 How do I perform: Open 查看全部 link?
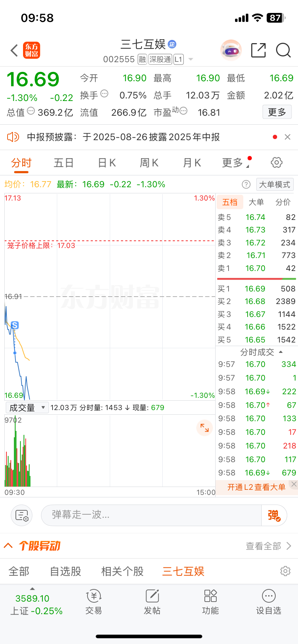268,546
